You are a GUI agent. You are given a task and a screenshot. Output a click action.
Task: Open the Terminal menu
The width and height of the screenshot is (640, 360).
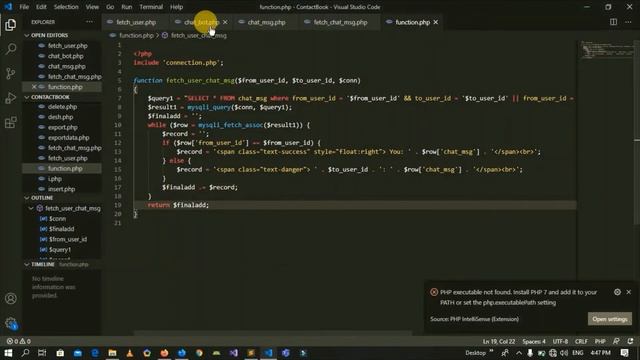click(x=151, y=7)
